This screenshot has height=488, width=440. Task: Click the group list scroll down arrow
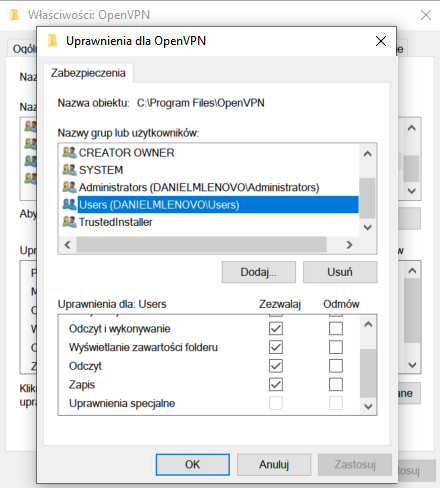coord(368,227)
